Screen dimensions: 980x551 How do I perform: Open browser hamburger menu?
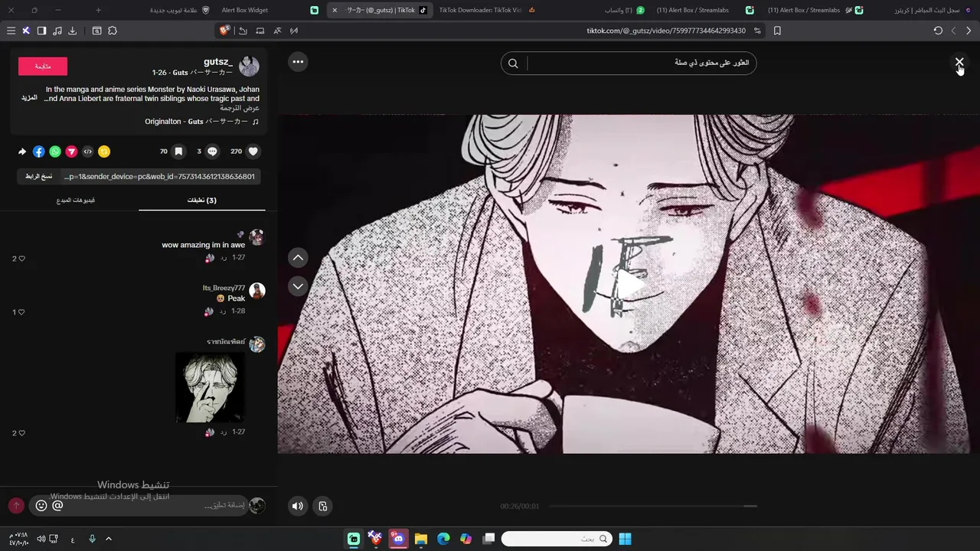pyautogui.click(x=11, y=31)
